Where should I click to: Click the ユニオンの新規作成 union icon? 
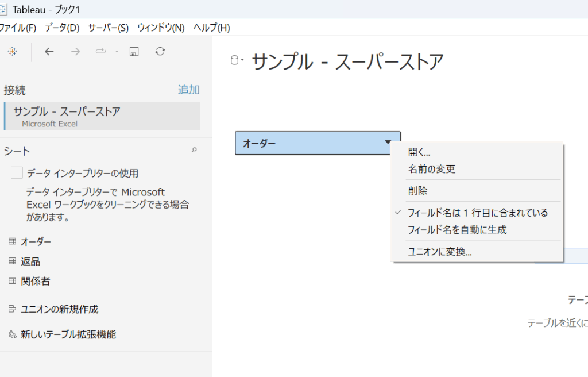pyautogui.click(x=12, y=309)
